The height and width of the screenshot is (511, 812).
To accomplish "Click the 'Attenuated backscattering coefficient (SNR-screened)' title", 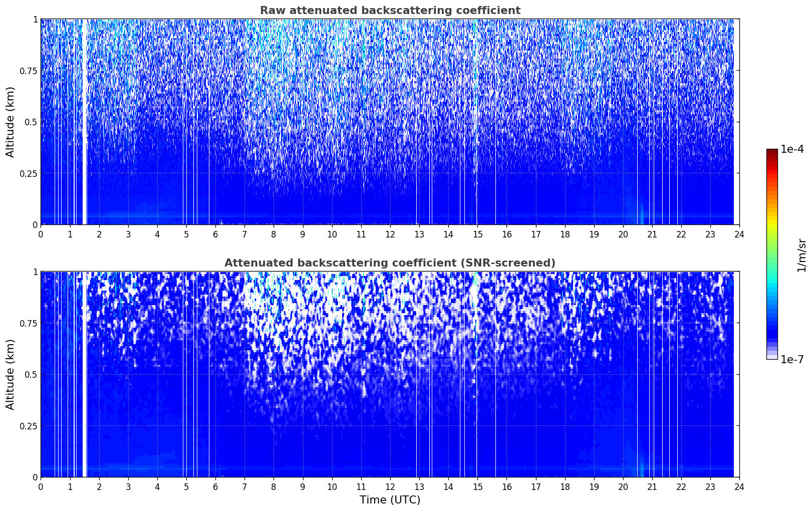I will pyautogui.click(x=390, y=263).
